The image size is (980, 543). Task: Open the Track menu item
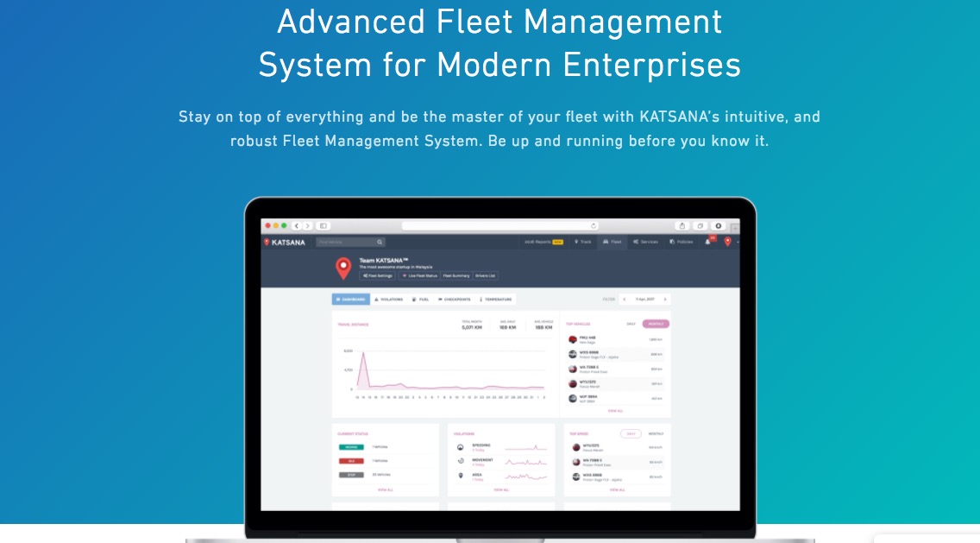point(583,242)
